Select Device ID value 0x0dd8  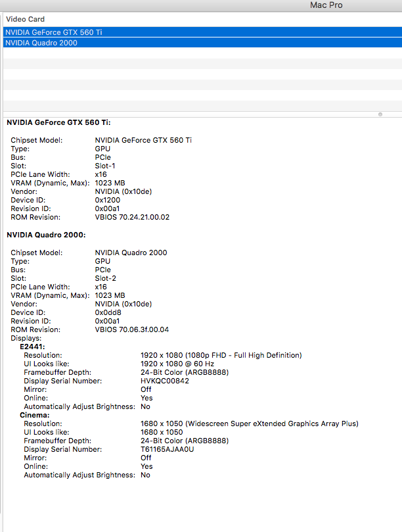(x=108, y=312)
